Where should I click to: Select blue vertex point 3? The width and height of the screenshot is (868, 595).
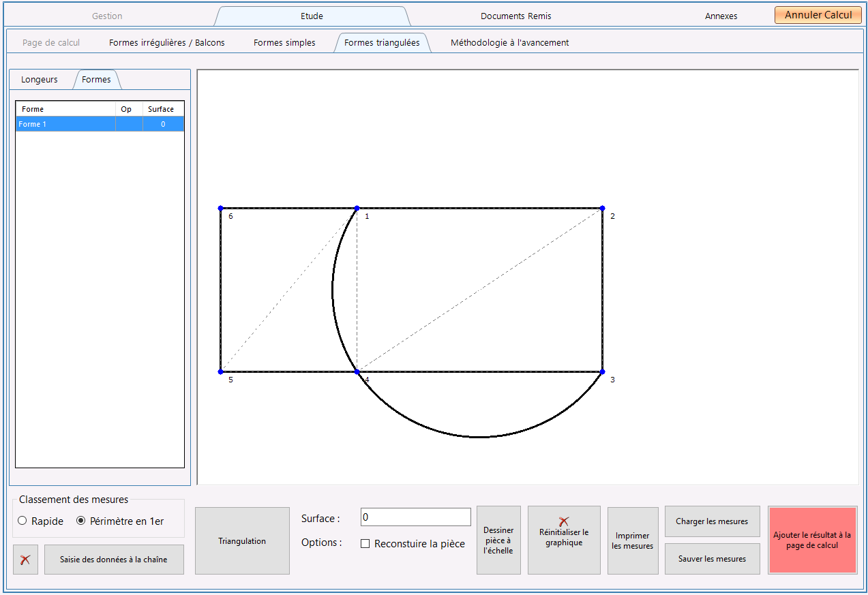(602, 371)
